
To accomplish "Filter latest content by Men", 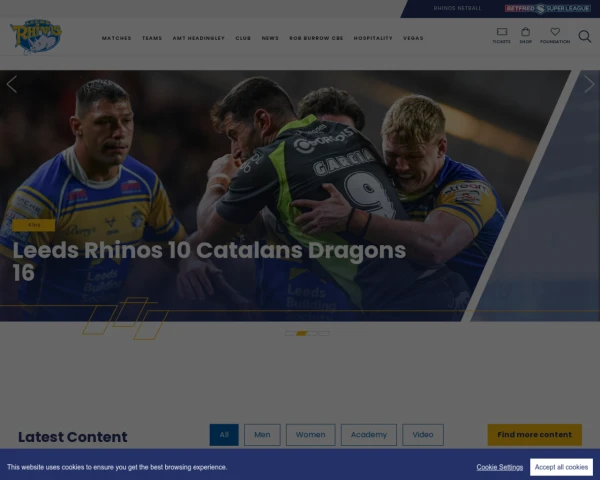I will [x=262, y=435].
